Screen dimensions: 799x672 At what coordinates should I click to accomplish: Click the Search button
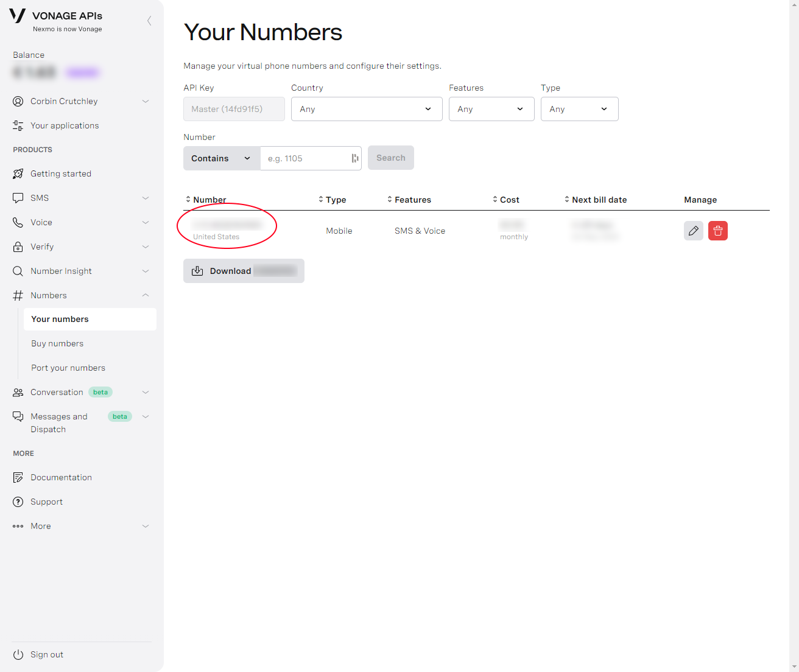pyautogui.click(x=391, y=158)
